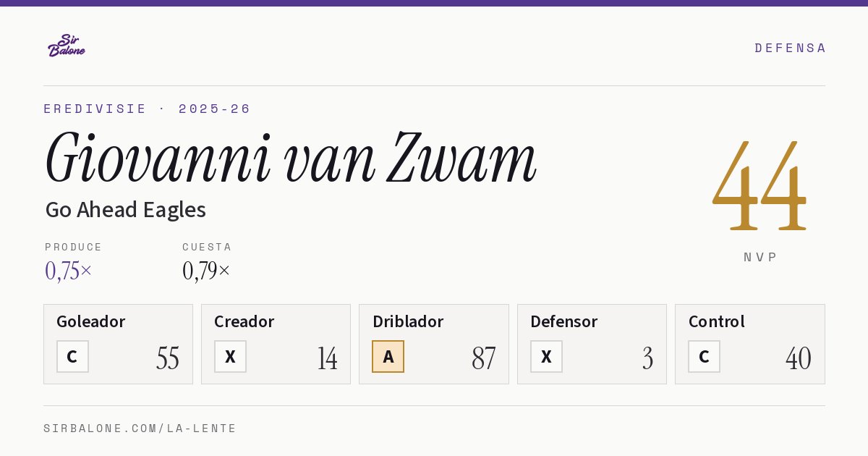Viewport: 868px width, 456px height.
Task: Select the player name Giovanni van Zwam
Action: (291, 158)
